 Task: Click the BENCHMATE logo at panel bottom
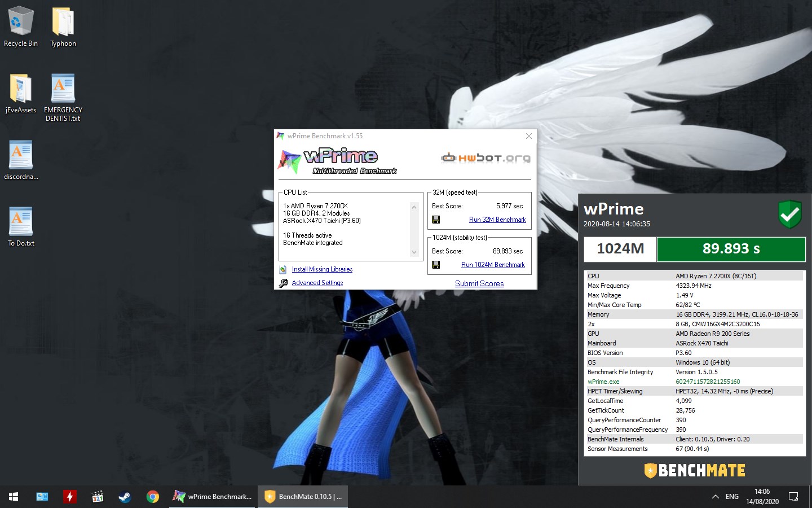coord(695,470)
